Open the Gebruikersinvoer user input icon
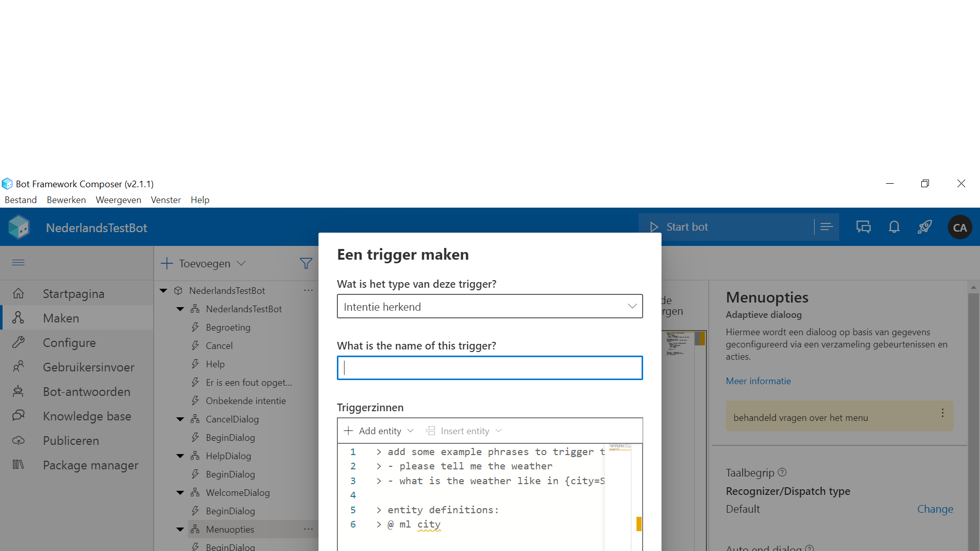Viewport: 980px width, 551px height. (18, 367)
